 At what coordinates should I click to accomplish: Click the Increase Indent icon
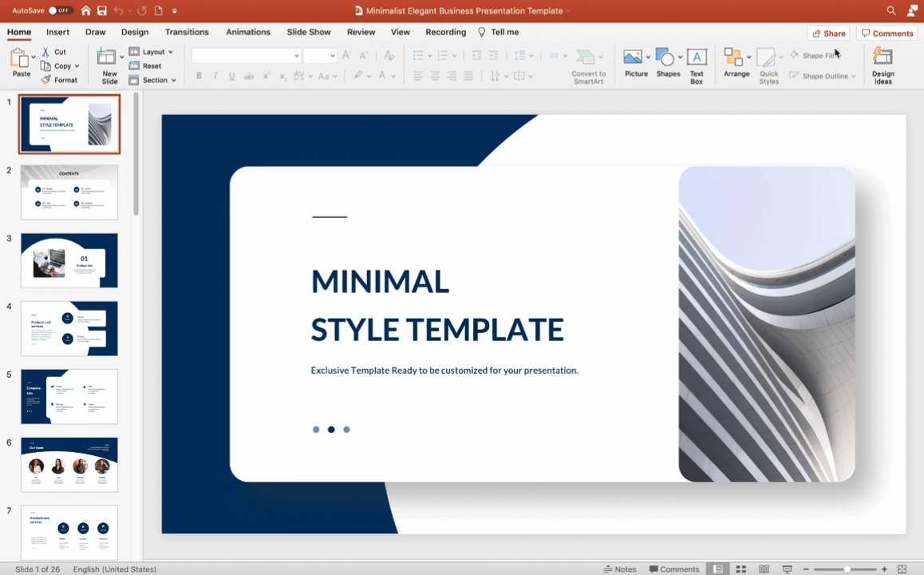493,55
